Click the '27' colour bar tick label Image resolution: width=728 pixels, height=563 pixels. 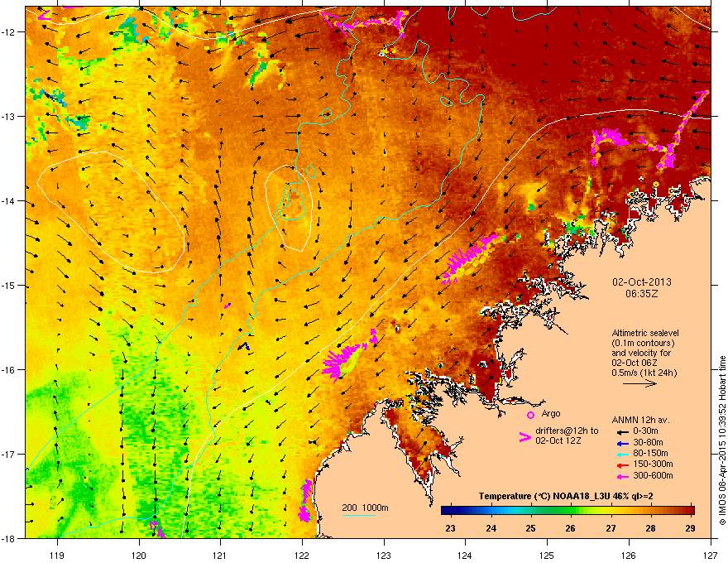tap(611, 528)
